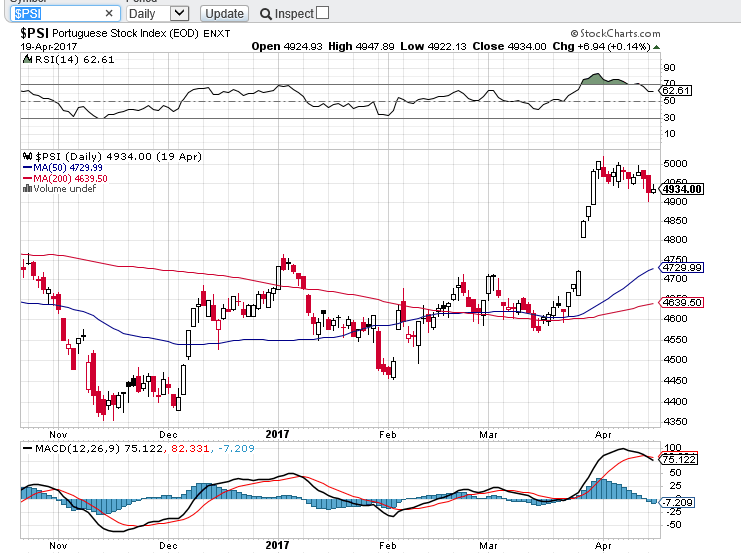The image size is (741, 558).
Task: Click the Volume undef bar icon
Action: (27, 189)
